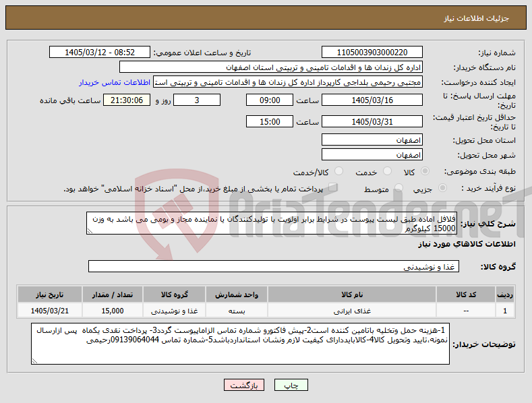The image size is (532, 403).
Task: Click the delivery city field اصفهان
Action: click(x=372, y=155)
